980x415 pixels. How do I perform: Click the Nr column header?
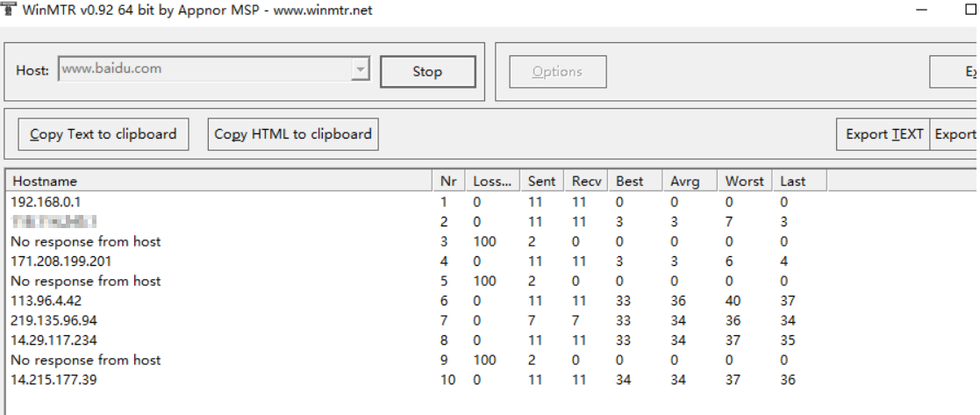pyautogui.click(x=448, y=182)
